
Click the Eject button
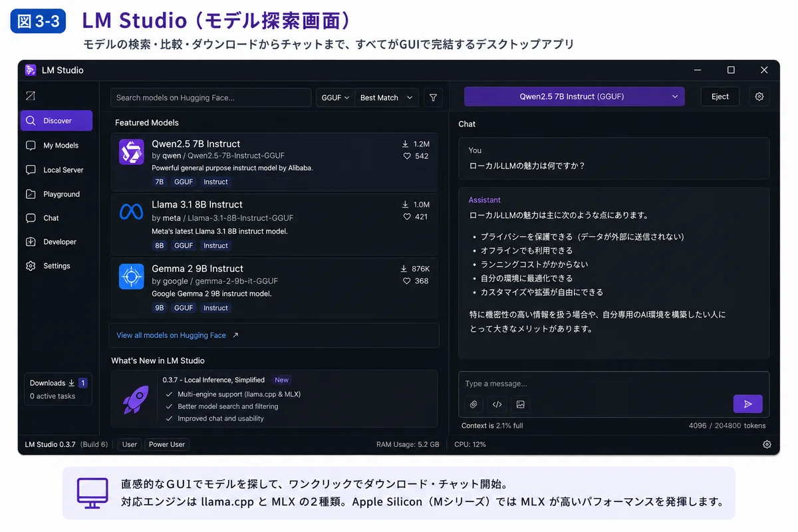click(720, 96)
